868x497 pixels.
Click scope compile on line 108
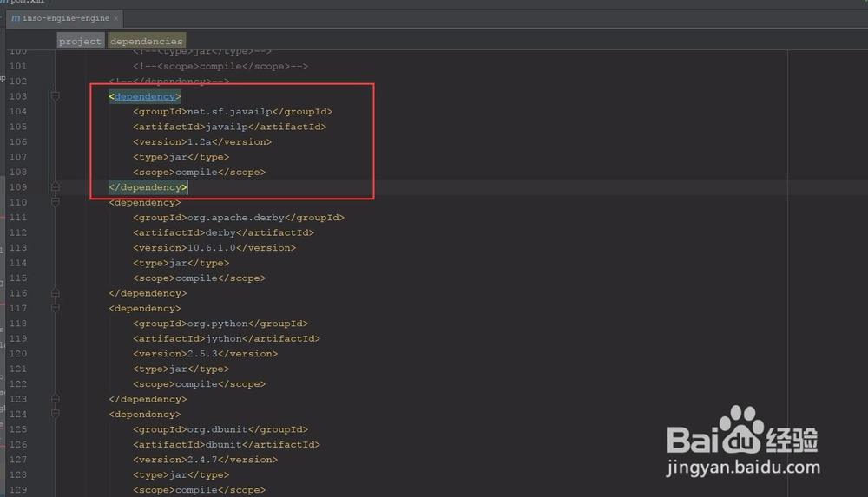[x=199, y=172]
